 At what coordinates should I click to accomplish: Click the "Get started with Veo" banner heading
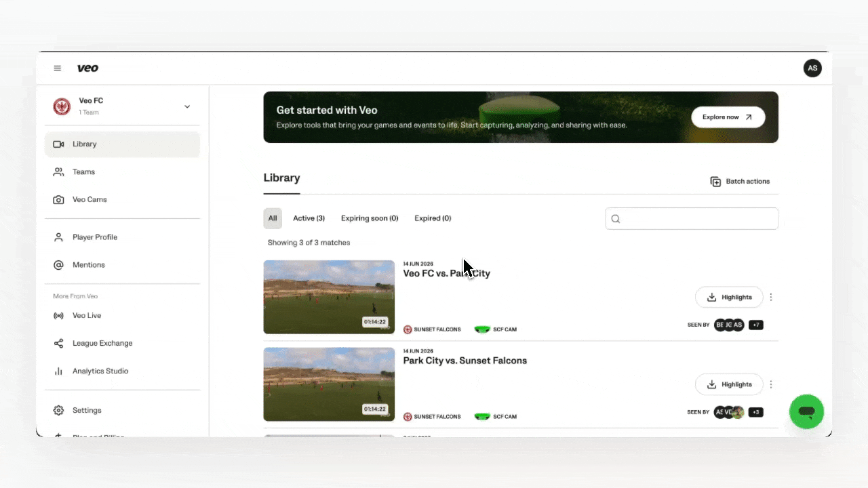pyautogui.click(x=327, y=110)
